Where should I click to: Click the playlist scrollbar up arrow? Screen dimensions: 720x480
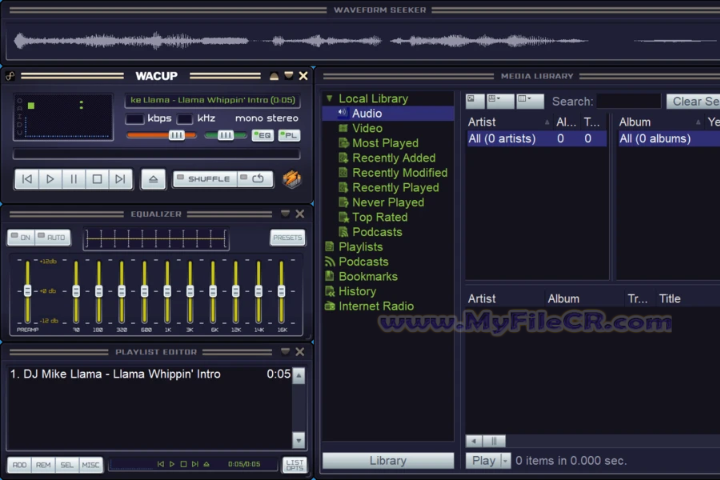pos(298,376)
